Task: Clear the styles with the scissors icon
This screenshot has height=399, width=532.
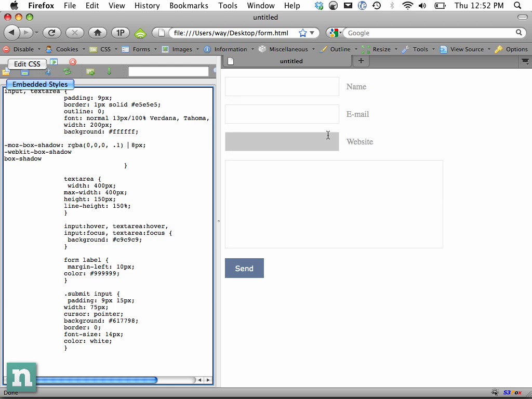Action: tap(48, 72)
